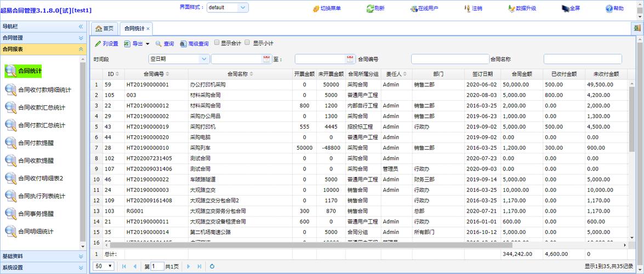
Task: Switch to 全屏 fullscreen mode
Action: (571, 8)
